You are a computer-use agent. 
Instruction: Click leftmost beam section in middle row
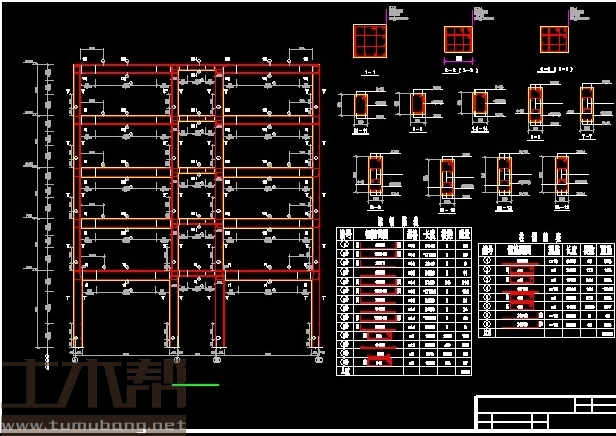click(x=361, y=106)
